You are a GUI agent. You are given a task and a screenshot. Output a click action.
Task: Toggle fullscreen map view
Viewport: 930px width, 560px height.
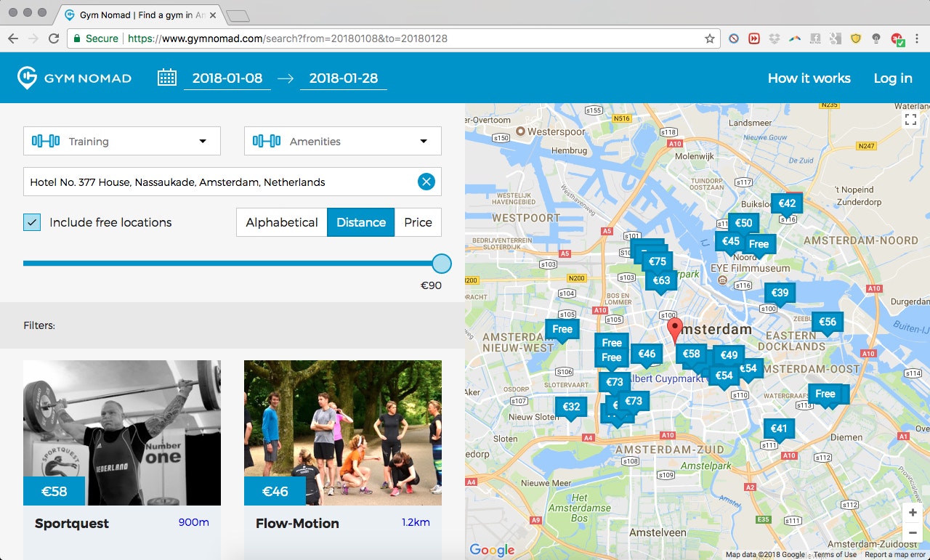(x=911, y=120)
